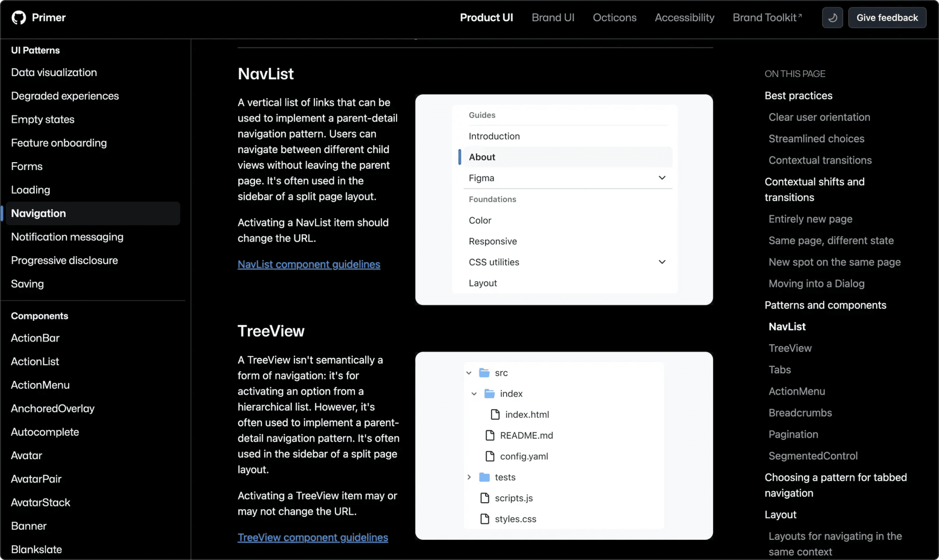Viewport: 939px width, 560px height.
Task: Expand the Figma item chevron
Action: [662, 178]
